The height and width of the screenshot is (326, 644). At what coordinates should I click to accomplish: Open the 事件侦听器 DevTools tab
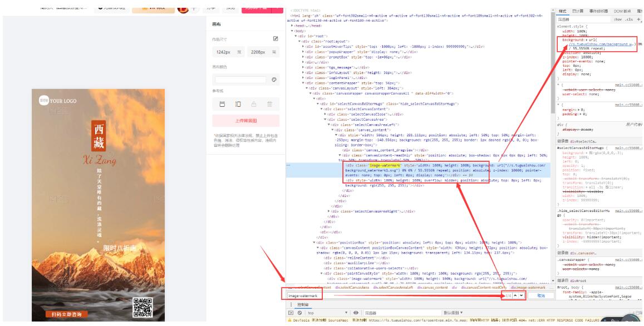click(599, 12)
